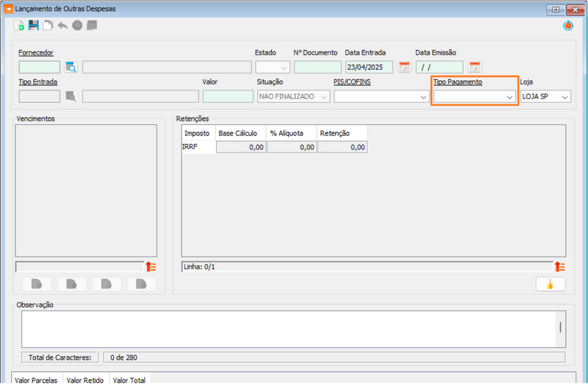Click the IRRF Base Cálculo cell

tap(240, 147)
